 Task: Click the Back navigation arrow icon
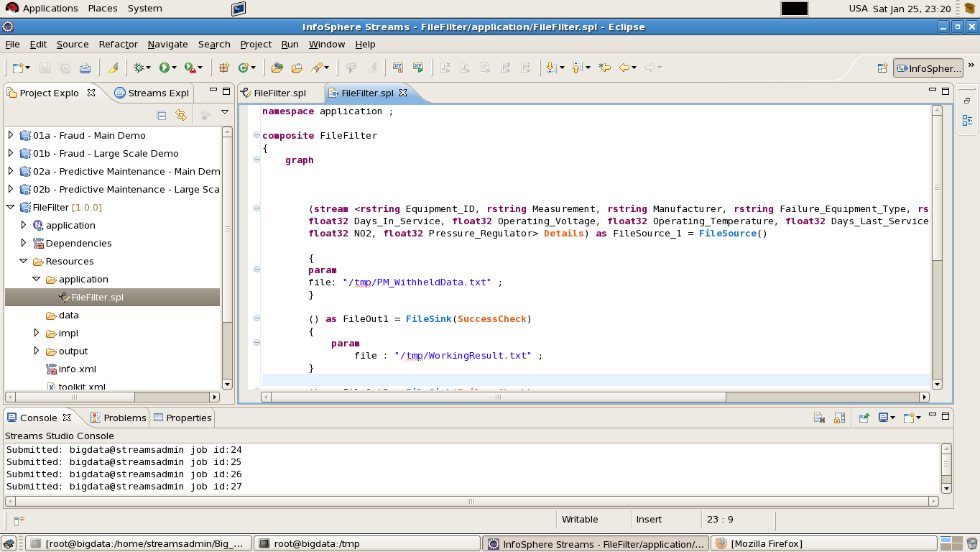(624, 68)
